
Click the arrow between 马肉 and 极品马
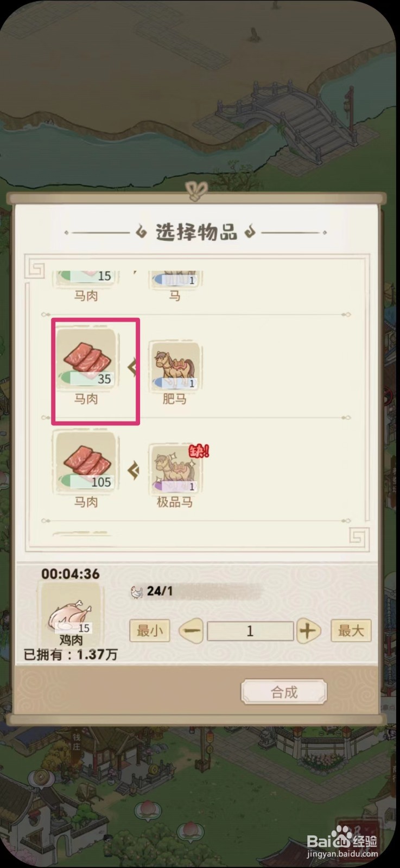(x=133, y=470)
